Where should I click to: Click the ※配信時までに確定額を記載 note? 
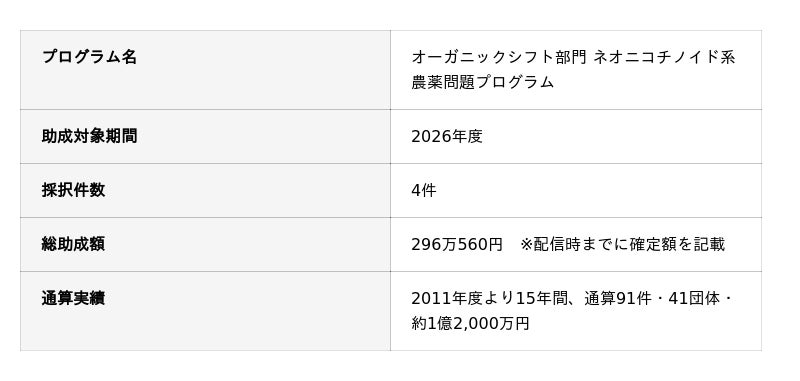coord(622,244)
